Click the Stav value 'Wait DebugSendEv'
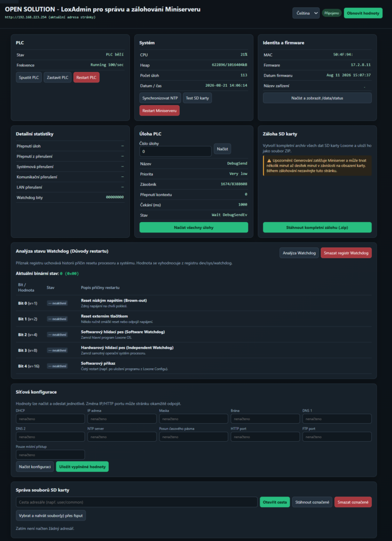This screenshot has height=541, width=392. pyautogui.click(x=229, y=215)
